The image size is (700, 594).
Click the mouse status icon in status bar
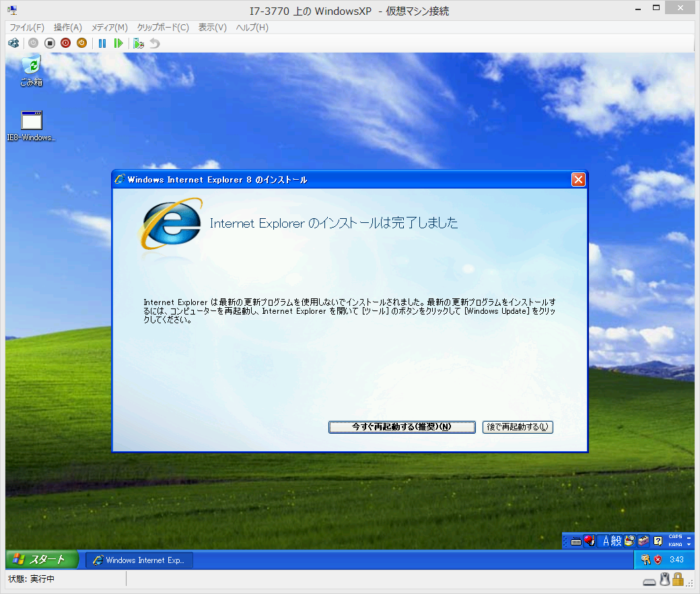point(665,579)
